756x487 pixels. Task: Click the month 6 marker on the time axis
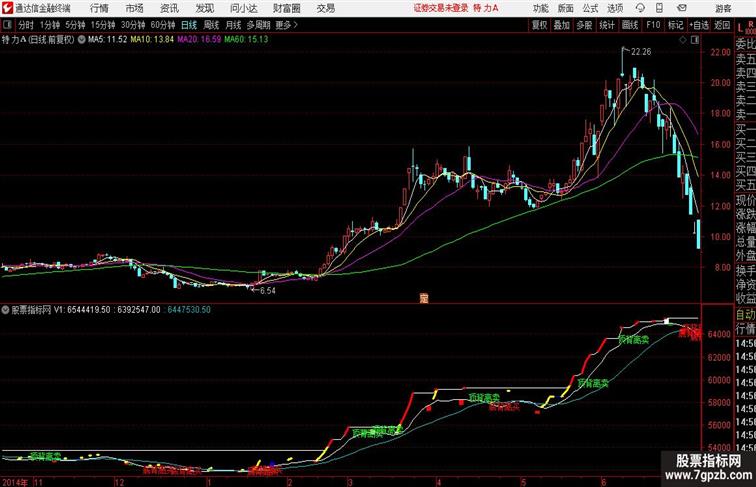(603, 482)
